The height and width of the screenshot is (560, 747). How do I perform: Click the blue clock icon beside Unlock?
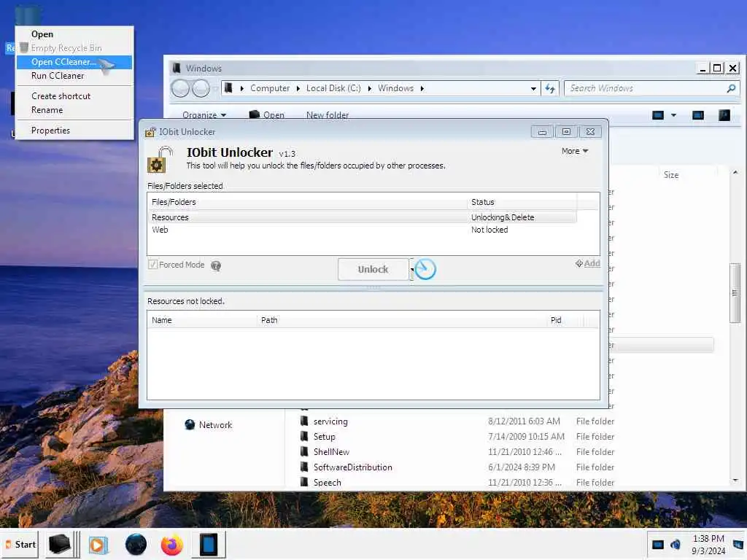[425, 269]
